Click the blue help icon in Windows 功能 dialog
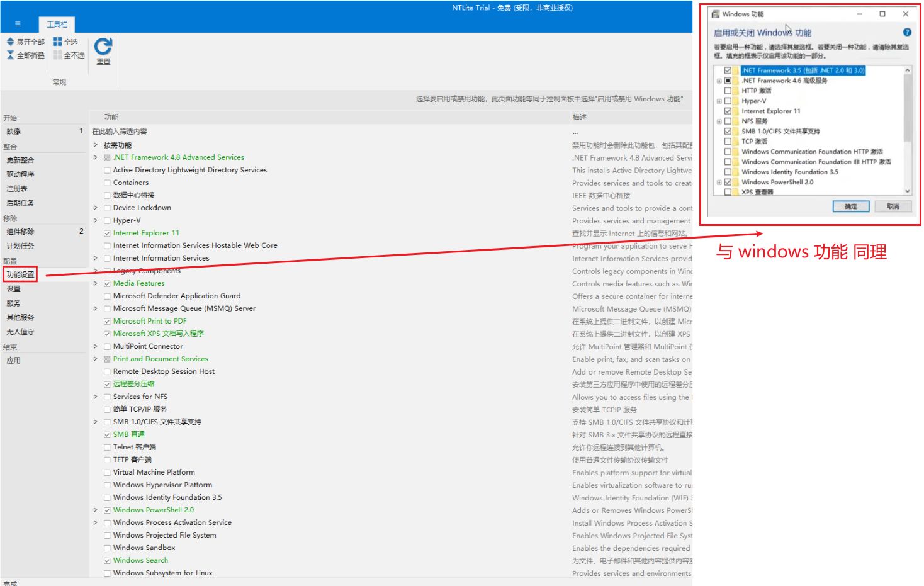This screenshot has height=586, width=924. point(907,32)
